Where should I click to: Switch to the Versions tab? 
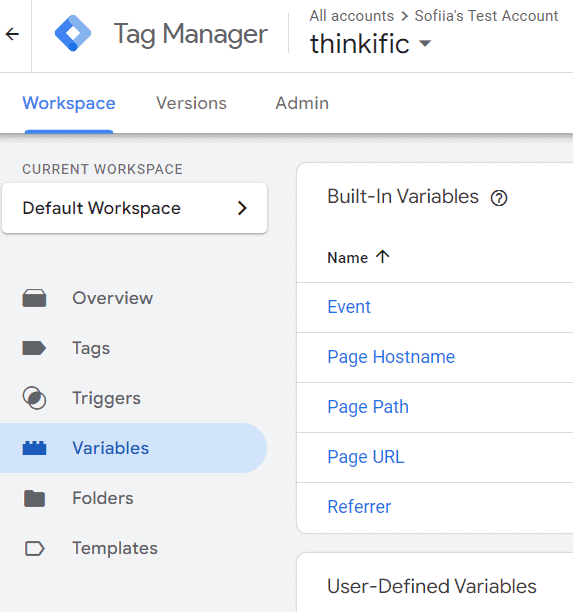click(x=191, y=103)
